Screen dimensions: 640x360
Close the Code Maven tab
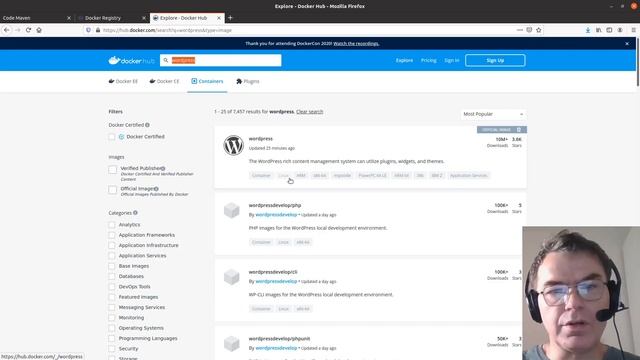tap(69, 18)
